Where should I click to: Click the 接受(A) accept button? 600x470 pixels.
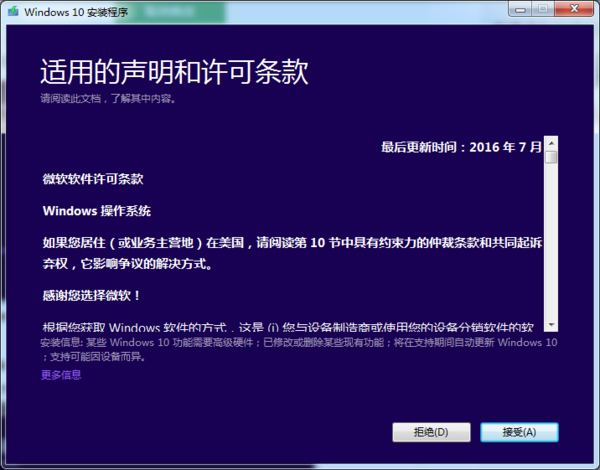[519, 432]
